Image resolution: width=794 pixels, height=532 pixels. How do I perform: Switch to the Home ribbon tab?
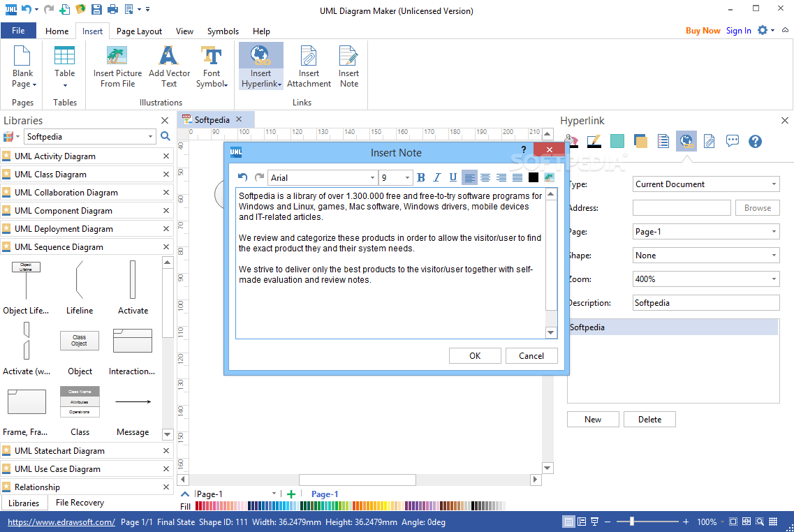(x=57, y=31)
